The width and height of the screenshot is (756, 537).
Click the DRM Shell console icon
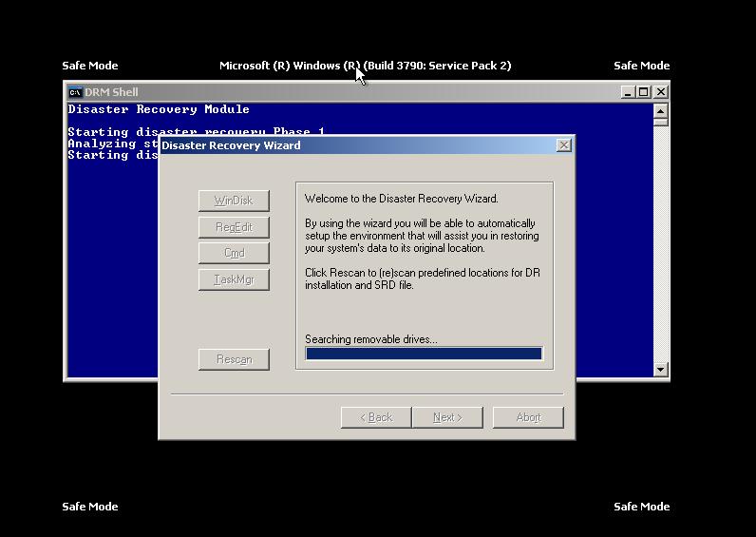coord(75,92)
